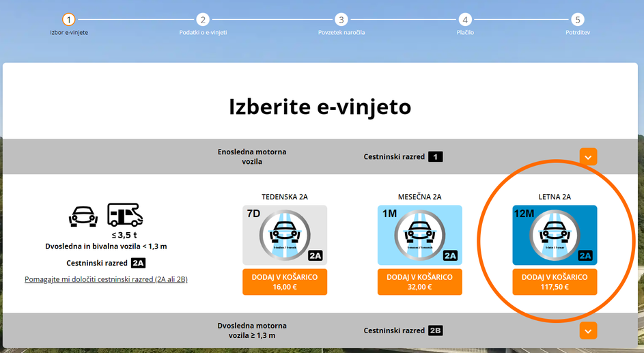Go to step 2 Podatki o e-vinjeti
Screen dimensions: 644x353
click(x=203, y=20)
